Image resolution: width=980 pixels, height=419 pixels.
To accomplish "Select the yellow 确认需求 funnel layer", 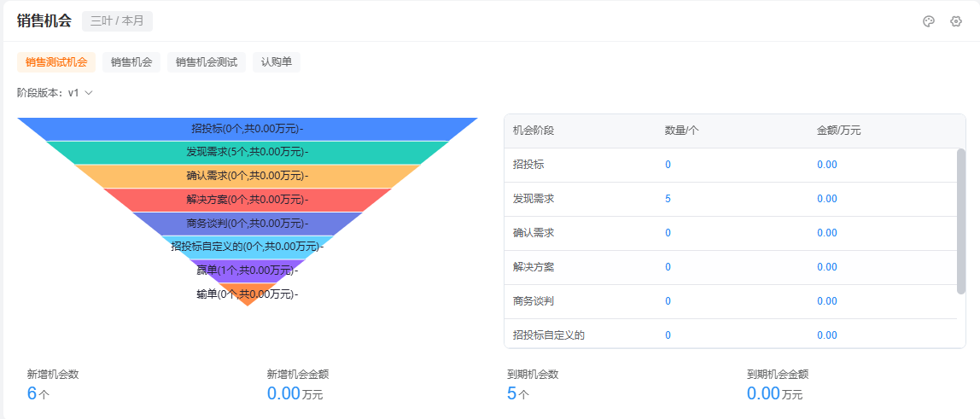I will click(248, 176).
